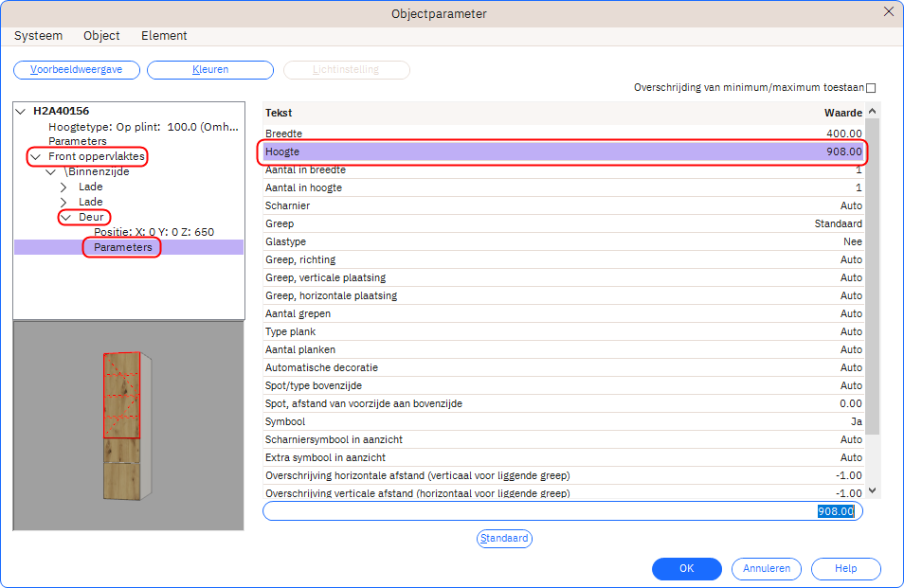Open the Object menu

(x=101, y=36)
